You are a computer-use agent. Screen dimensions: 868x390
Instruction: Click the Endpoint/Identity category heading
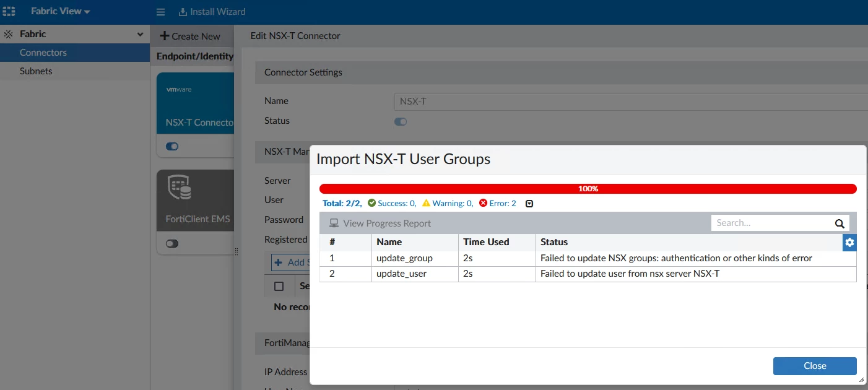[195, 56]
